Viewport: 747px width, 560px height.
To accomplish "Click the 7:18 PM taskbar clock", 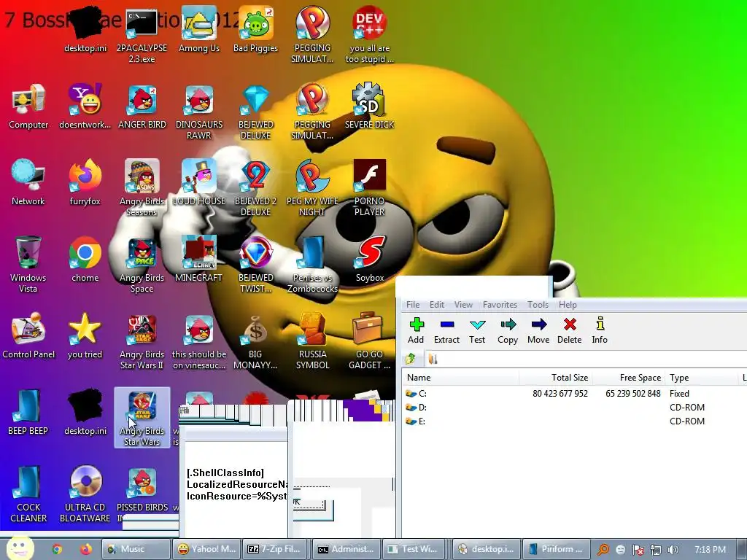I will click(710, 549).
